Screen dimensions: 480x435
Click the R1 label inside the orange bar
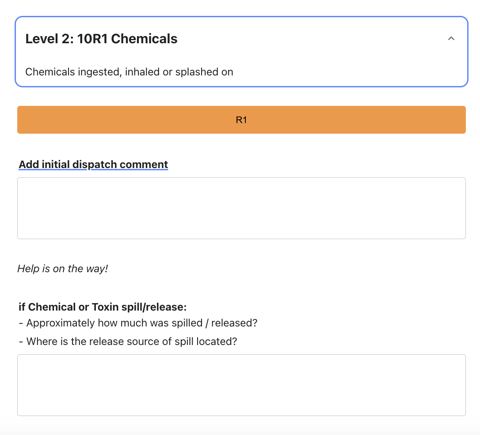[x=241, y=120]
